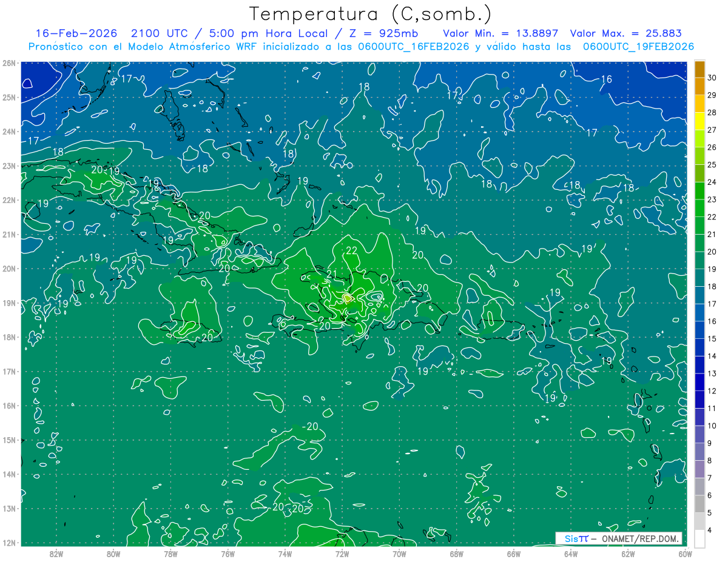Click the "16" contour label near top right

pyautogui.click(x=606, y=79)
